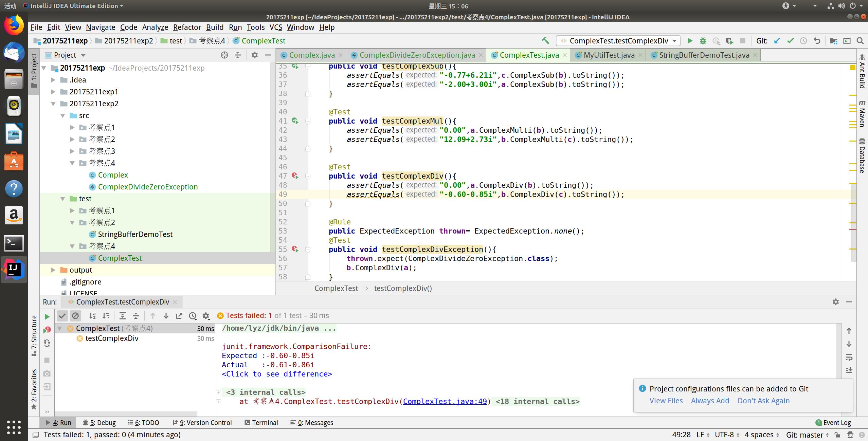
Task: Show Applications grid in dock
Action: coord(14,427)
